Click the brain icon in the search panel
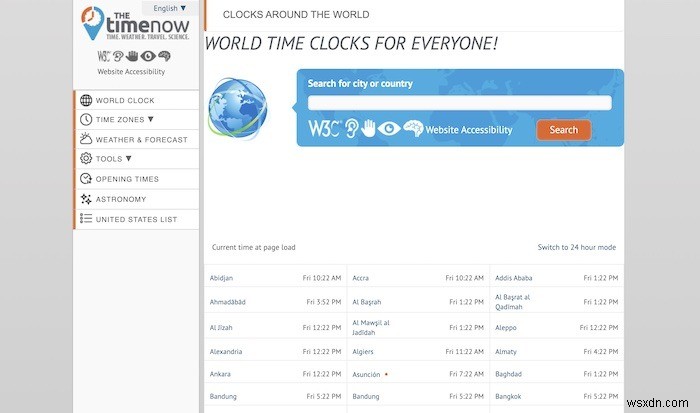The image size is (700, 413). (413, 128)
